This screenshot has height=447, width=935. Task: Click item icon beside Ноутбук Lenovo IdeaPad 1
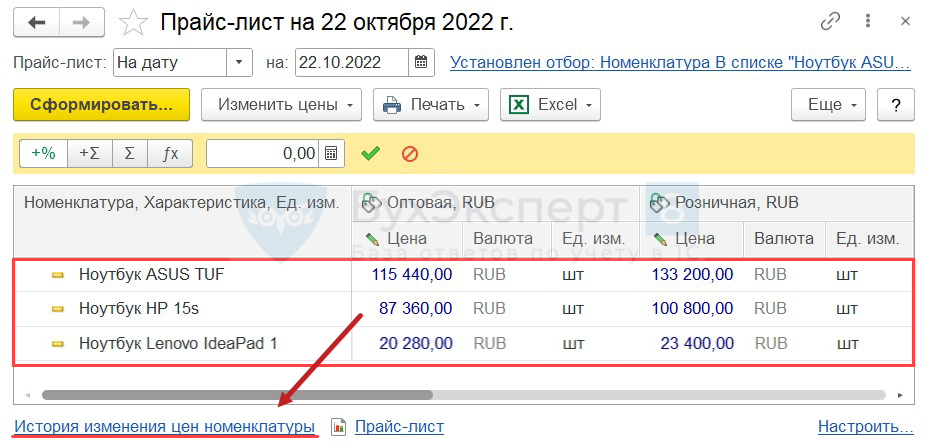pos(57,344)
